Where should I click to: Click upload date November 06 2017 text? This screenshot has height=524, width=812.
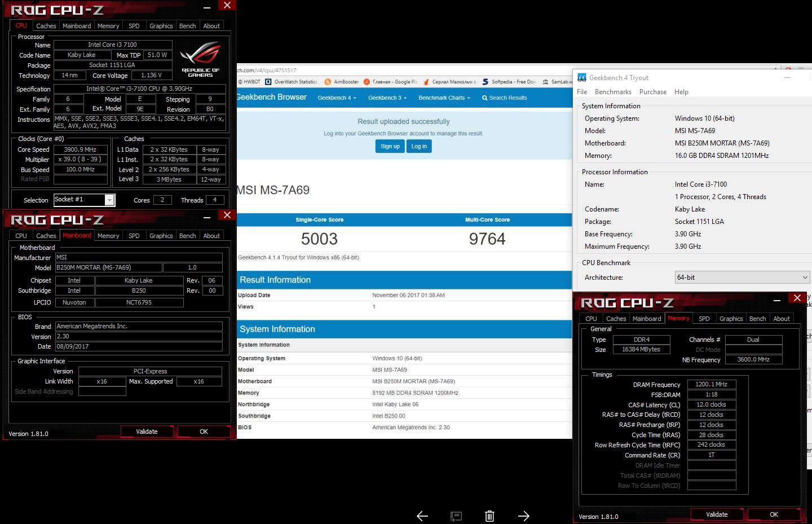tap(408, 295)
